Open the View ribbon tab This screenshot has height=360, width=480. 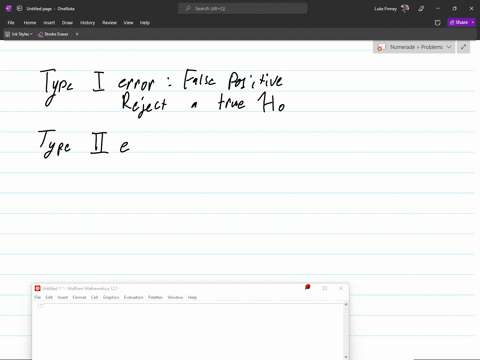tap(128, 23)
